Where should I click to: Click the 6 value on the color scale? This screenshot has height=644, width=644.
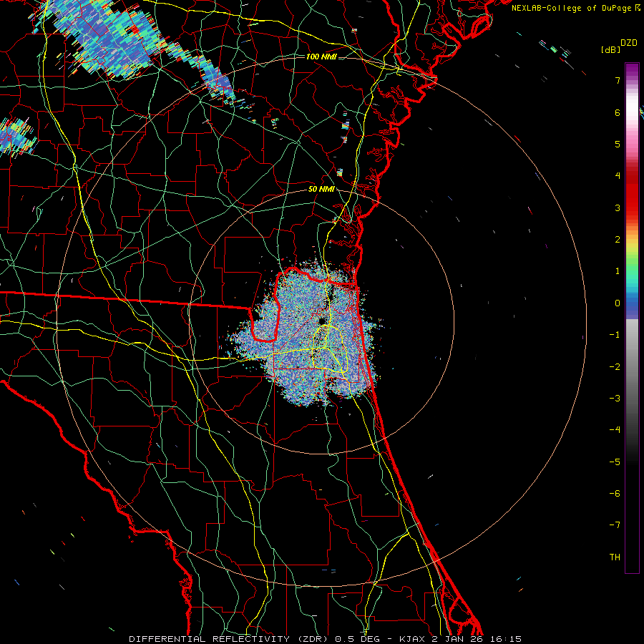[x=618, y=112]
